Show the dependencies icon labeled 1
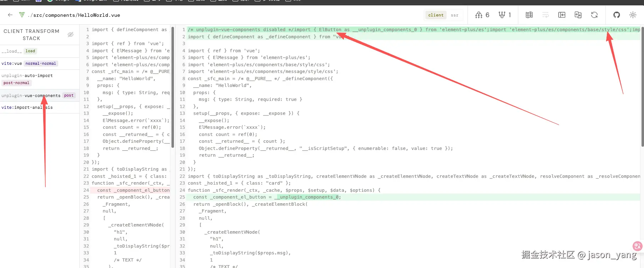This screenshot has height=268, width=644. point(505,15)
